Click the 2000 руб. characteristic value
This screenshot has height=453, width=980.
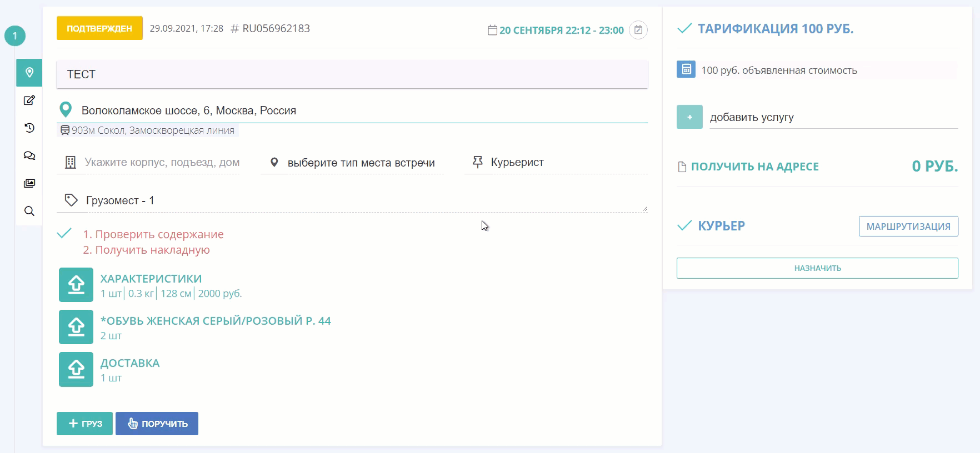220,294
